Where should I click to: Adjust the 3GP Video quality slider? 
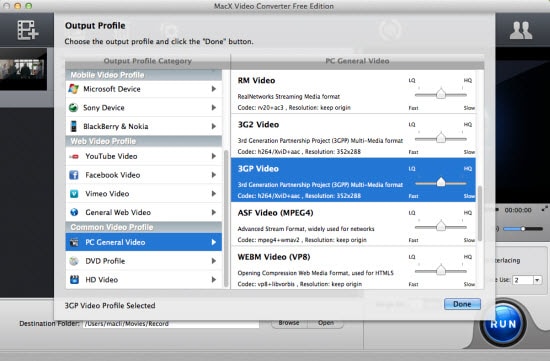(441, 182)
